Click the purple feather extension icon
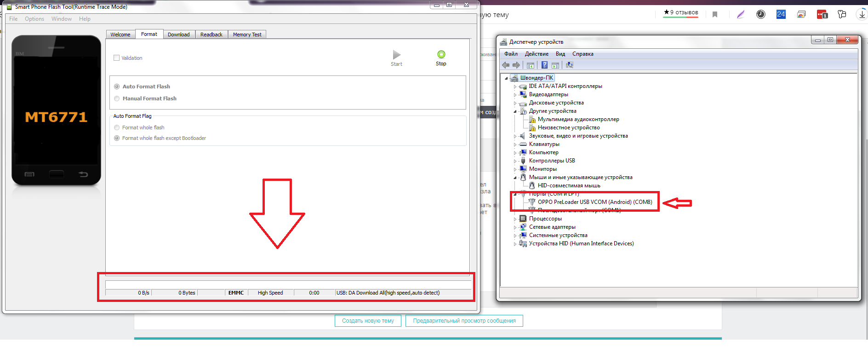Screen dimensions: 868x359 click(x=740, y=14)
